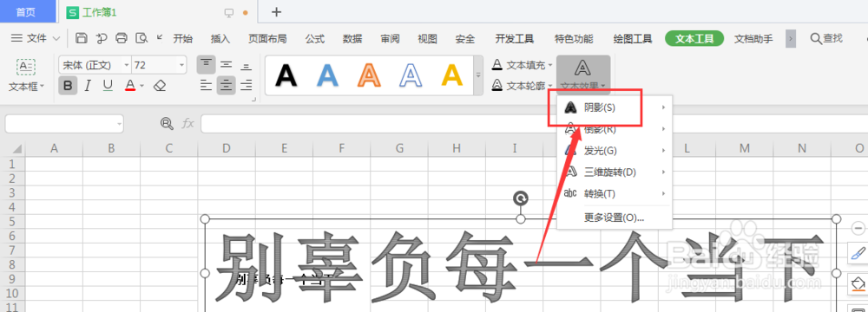This screenshot has height=312, width=868.
Task: Click the hamburger file menu icon
Action: (x=17, y=38)
